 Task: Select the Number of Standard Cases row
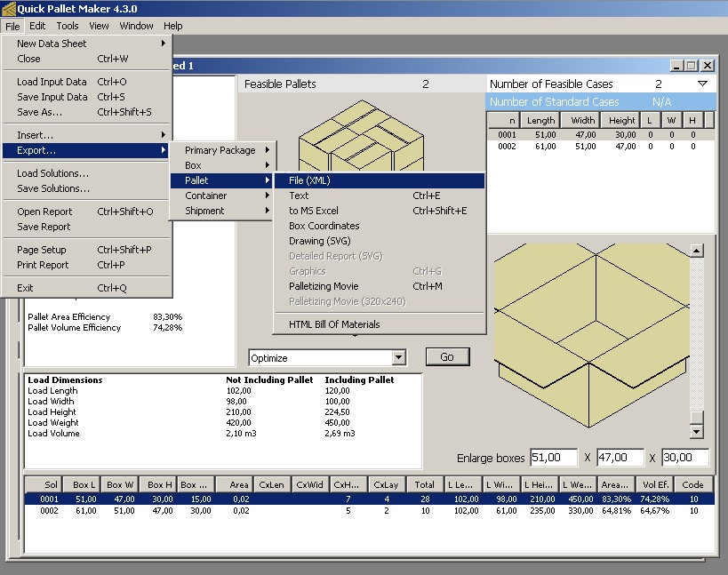coord(601,101)
